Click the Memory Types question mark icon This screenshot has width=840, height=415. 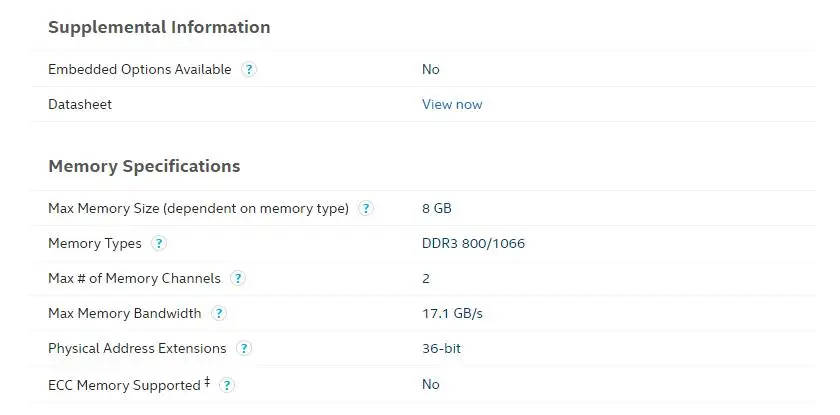pos(159,244)
